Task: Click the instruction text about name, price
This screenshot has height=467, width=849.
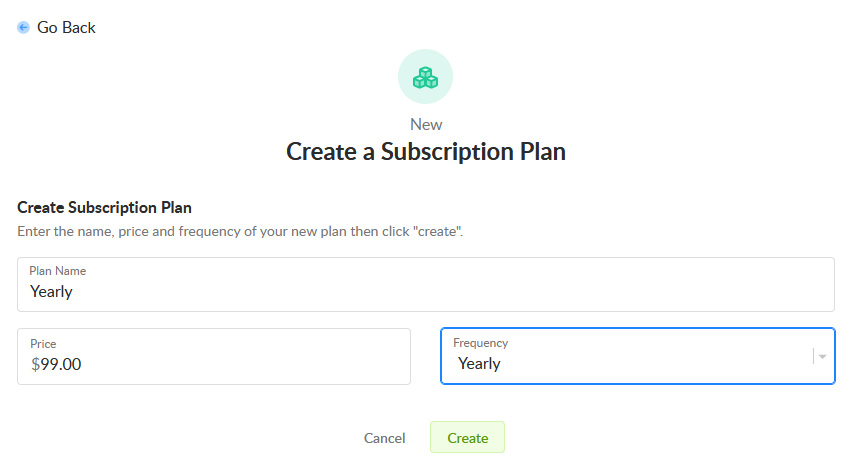Action: point(240,232)
